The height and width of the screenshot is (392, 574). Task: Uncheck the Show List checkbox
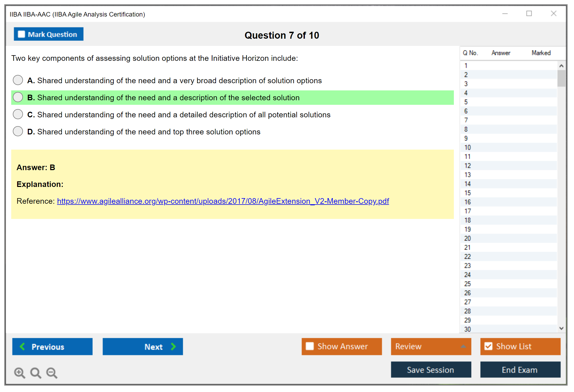click(488, 346)
